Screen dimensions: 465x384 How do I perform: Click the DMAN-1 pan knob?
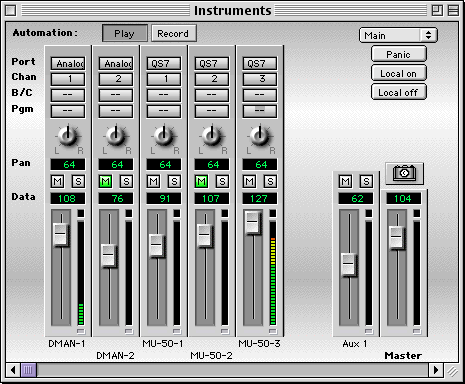[68, 136]
